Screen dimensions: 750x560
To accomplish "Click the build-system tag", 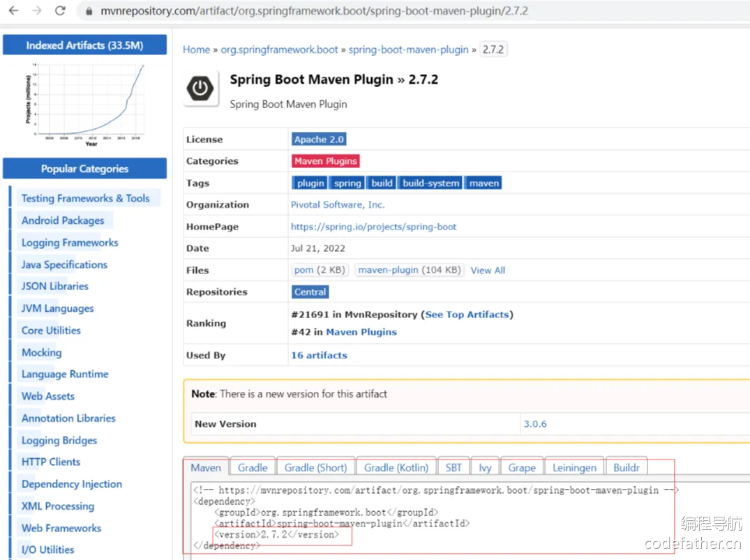I will [430, 183].
